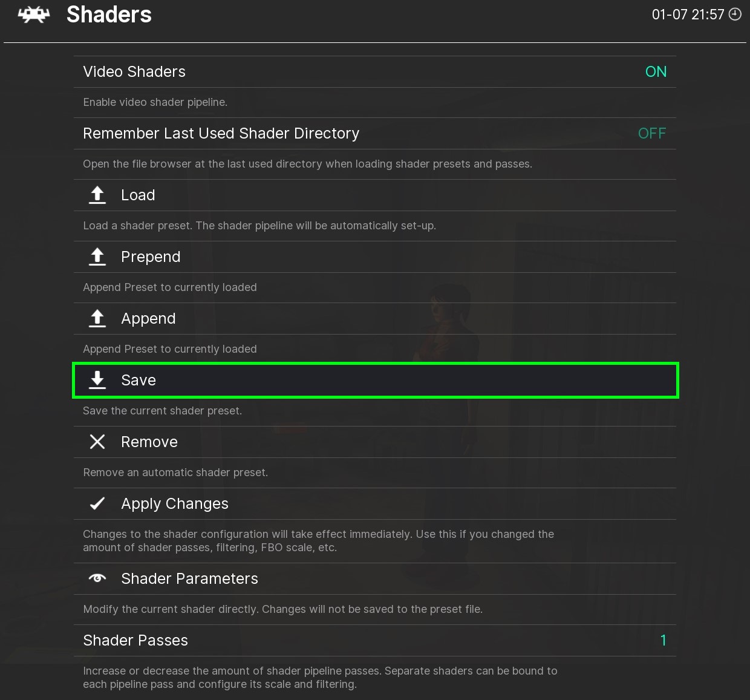Image resolution: width=750 pixels, height=700 pixels.
Task: Select the Append menu entry
Action: coord(148,318)
